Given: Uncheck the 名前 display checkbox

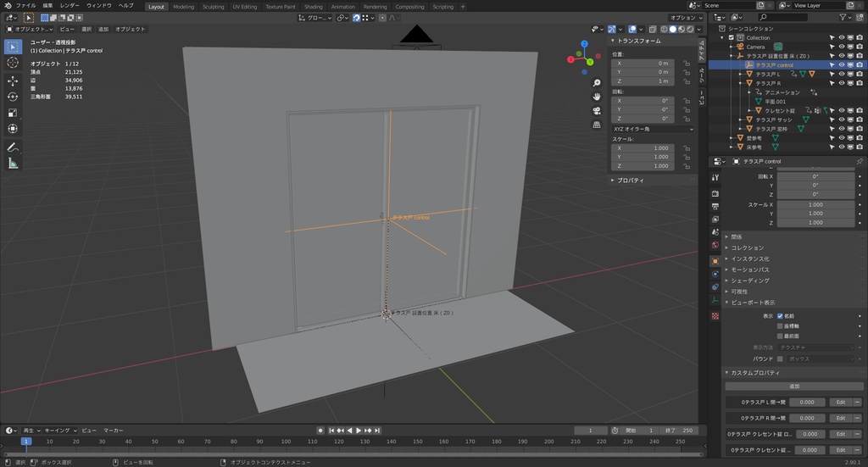Looking at the screenshot, I should (x=780, y=315).
